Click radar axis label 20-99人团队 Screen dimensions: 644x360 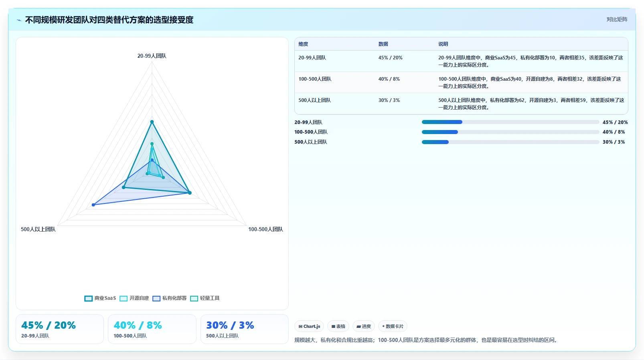click(x=152, y=56)
